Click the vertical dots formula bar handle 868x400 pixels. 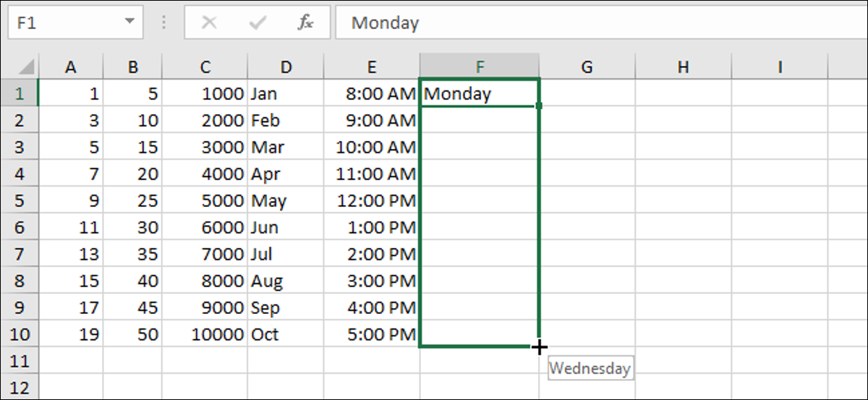[163, 23]
